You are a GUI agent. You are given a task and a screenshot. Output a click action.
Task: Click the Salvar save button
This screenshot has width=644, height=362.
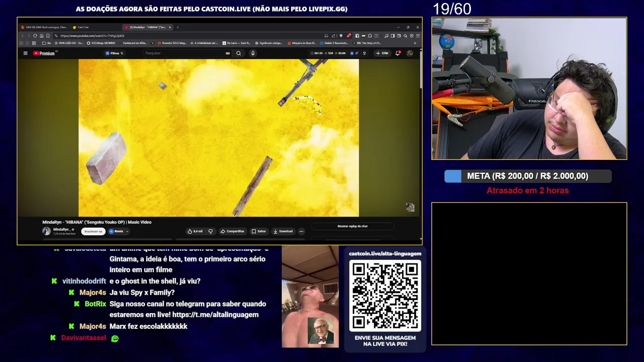click(259, 231)
